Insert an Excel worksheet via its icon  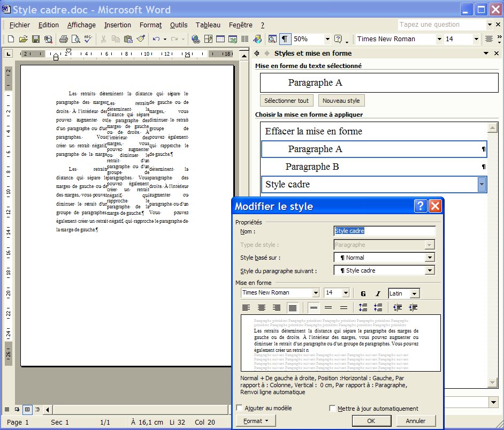tap(232, 39)
